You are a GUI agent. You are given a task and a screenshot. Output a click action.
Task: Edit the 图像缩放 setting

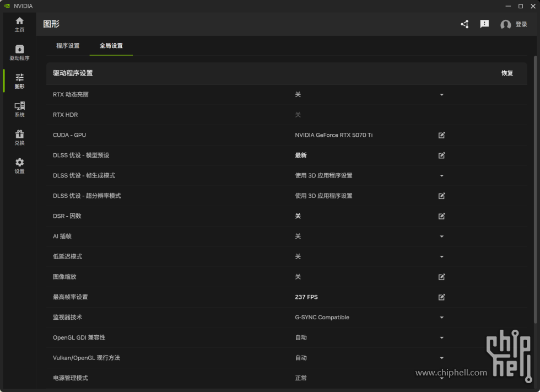tap(441, 277)
